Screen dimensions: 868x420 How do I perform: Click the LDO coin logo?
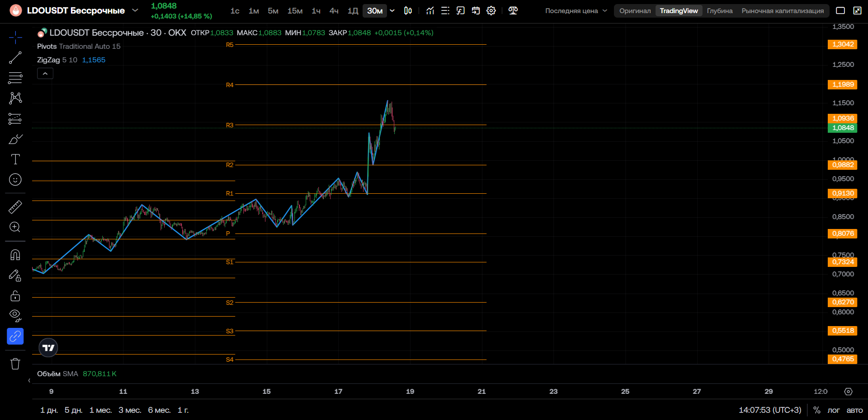click(x=16, y=10)
